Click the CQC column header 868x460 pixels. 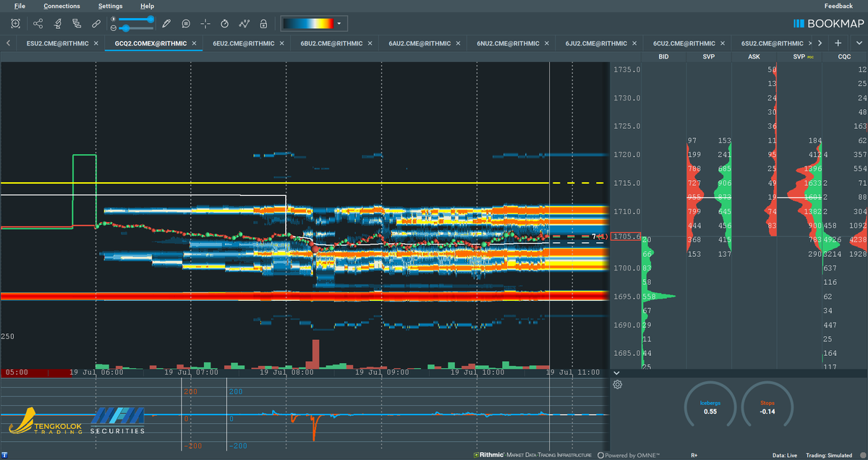[x=845, y=56]
